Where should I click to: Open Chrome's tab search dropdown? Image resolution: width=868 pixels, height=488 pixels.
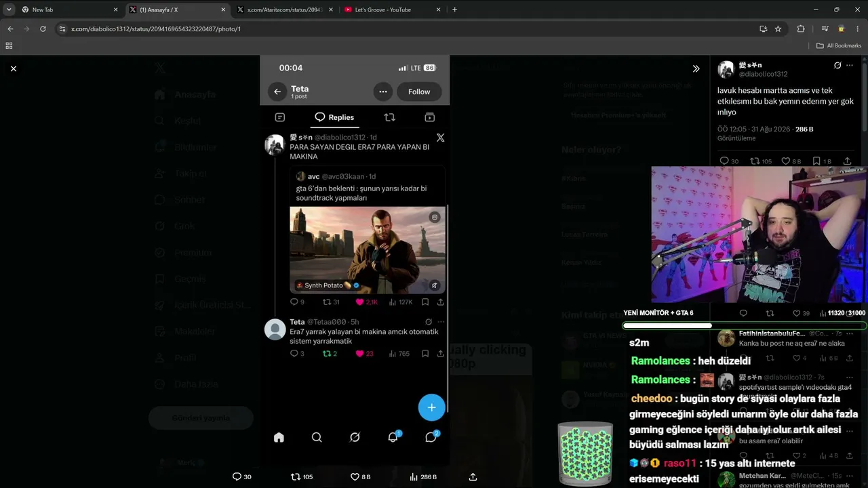coord(9,9)
